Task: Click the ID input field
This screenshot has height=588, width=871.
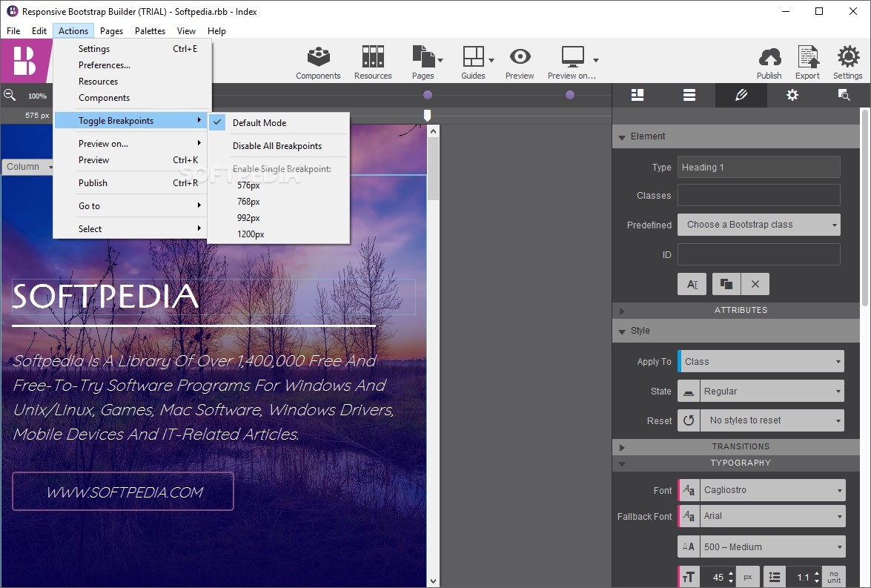Action: (759, 254)
